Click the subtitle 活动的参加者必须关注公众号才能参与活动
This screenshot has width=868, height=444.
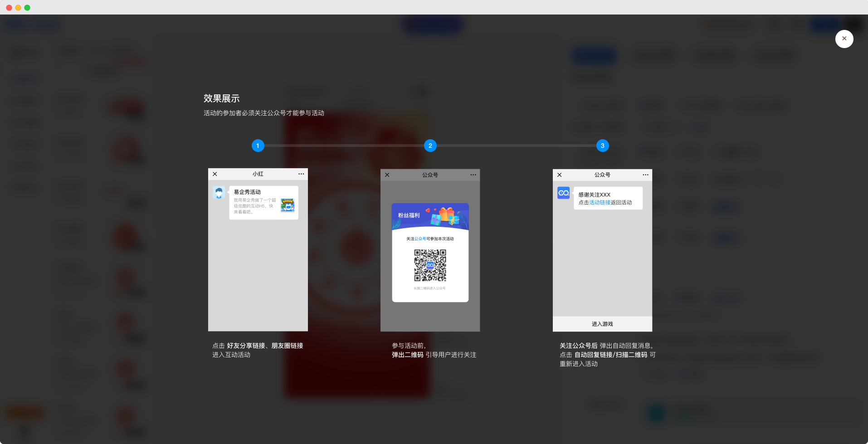264,113
